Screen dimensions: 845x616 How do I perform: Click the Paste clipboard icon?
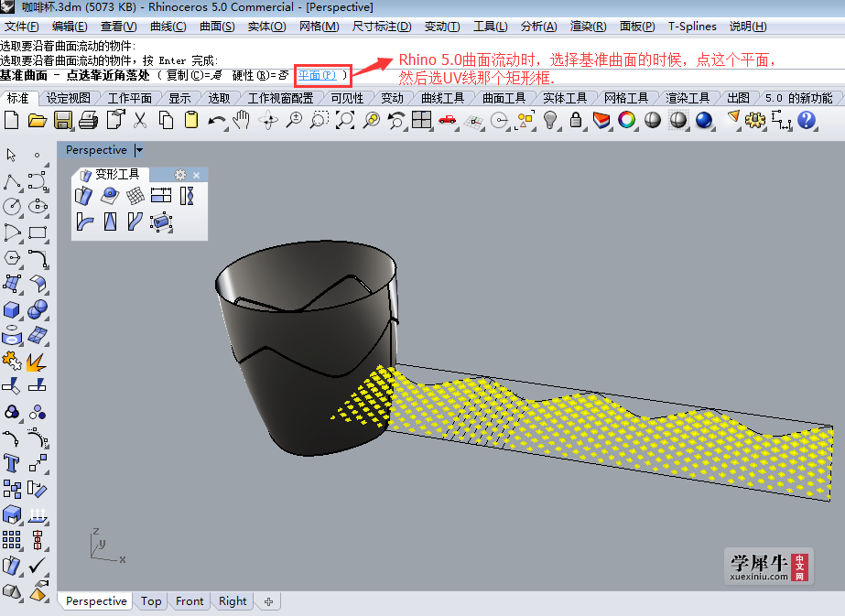point(190,120)
